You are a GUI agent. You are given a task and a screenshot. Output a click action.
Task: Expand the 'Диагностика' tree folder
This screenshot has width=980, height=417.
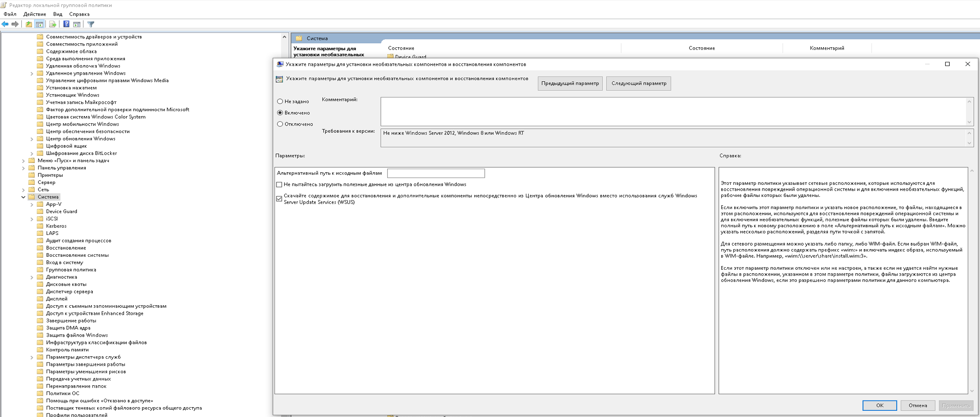pos(32,277)
